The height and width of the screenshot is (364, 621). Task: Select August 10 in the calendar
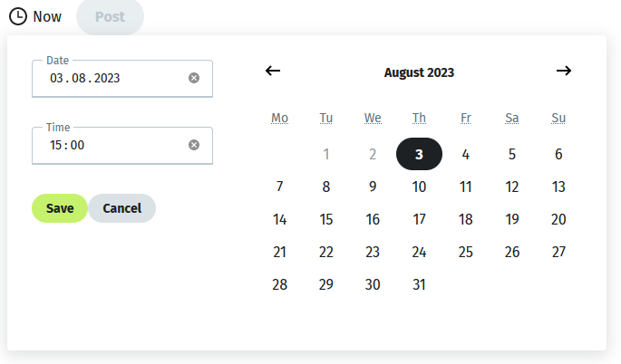(x=419, y=187)
